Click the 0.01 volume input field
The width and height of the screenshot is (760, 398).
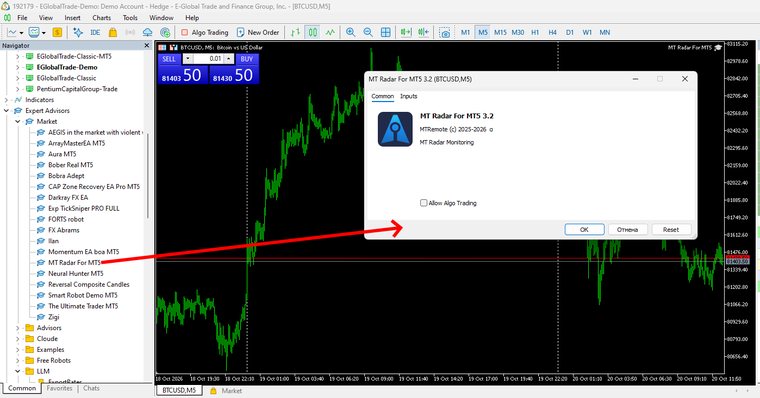(x=208, y=59)
